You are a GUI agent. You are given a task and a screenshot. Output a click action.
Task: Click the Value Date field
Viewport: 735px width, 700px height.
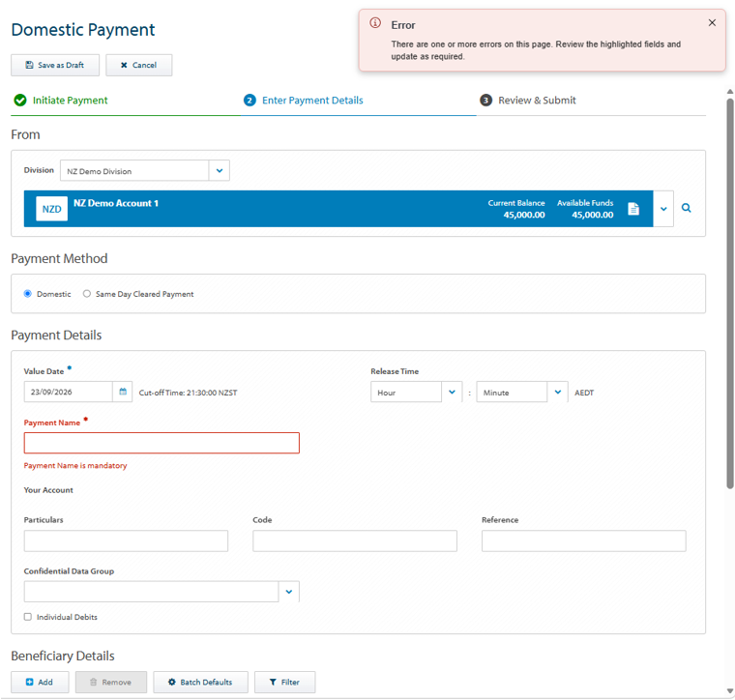[x=69, y=392]
